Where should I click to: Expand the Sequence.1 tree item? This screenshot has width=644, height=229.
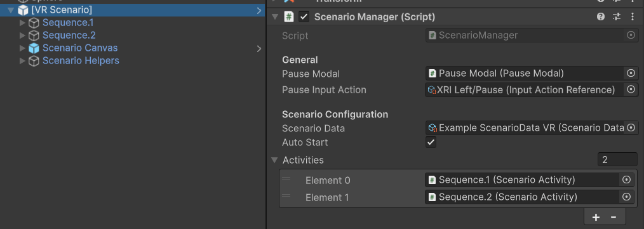point(22,23)
